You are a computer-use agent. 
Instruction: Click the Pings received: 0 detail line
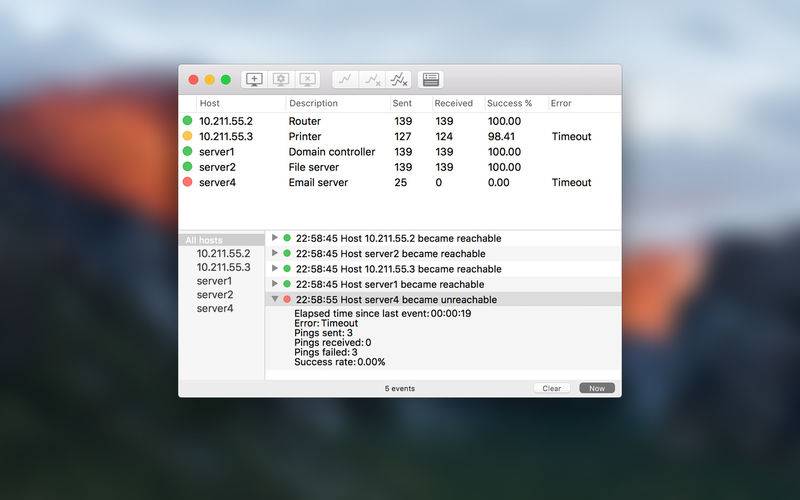(x=333, y=342)
